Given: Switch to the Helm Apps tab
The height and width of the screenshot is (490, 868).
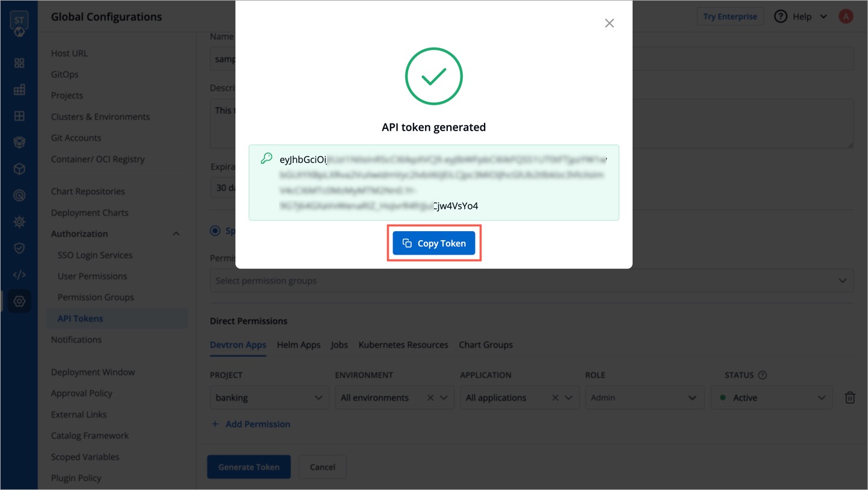Looking at the screenshot, I should [299, 345].
